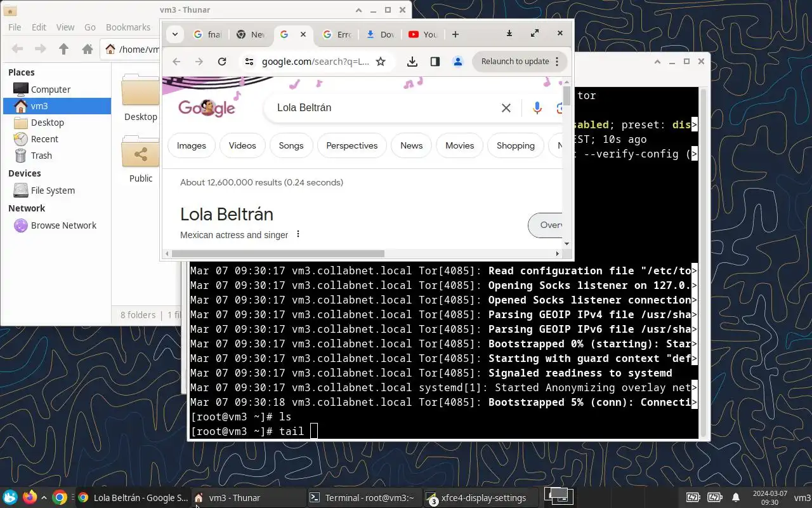Open Chrome downloads icon in toolbar

point(412,62)
